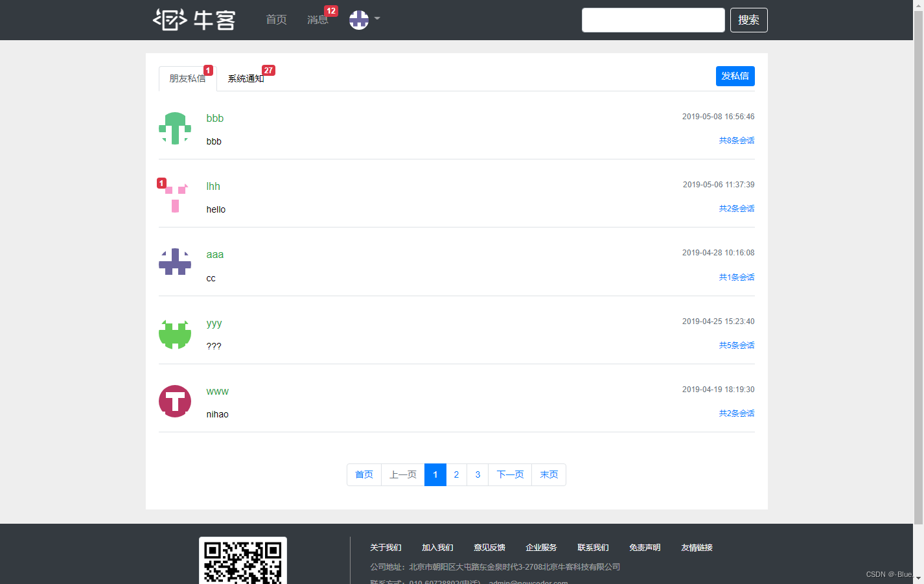The height and width of the screenshot is (584, 924).
Task: Click the 发私信 button
Action: pos(735,76)
